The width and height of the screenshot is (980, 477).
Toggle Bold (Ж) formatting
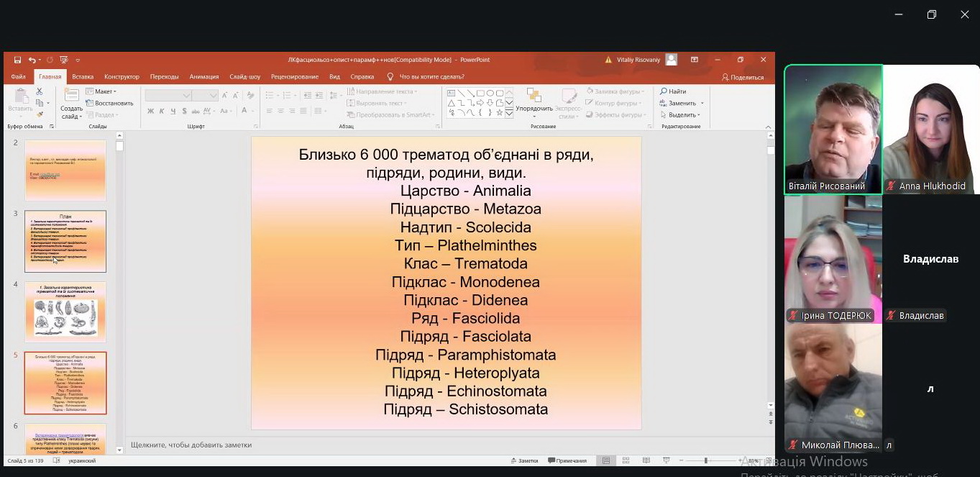[x=151, y=111]
